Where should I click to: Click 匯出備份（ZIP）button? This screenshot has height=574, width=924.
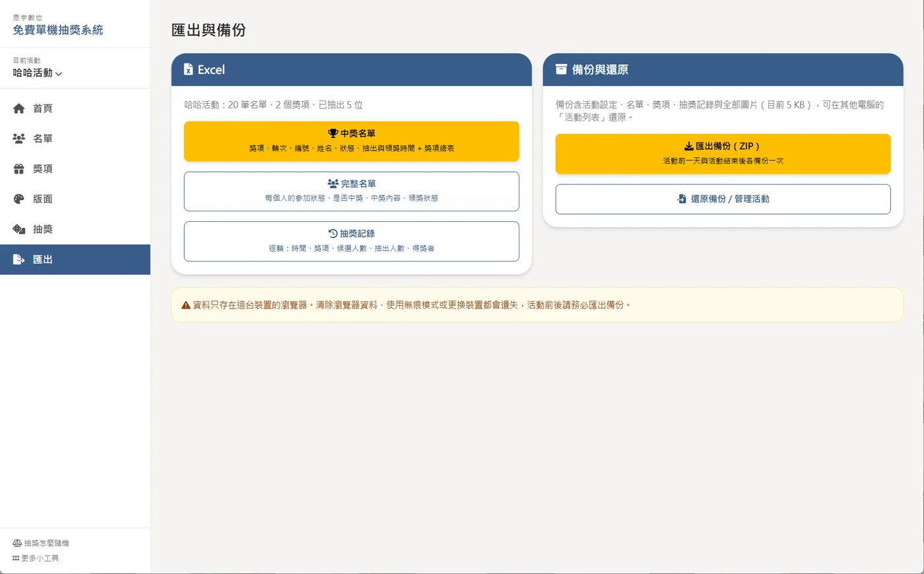point(723,154)
